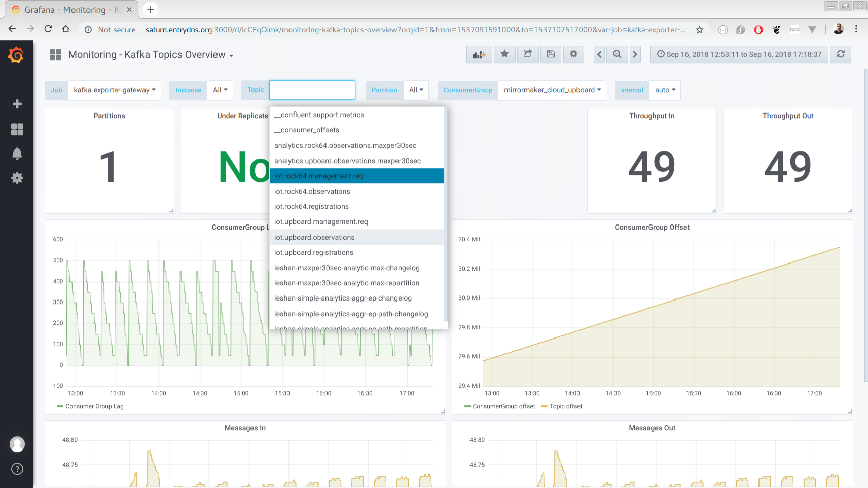Select iot.upboard.observations topic

356,237
